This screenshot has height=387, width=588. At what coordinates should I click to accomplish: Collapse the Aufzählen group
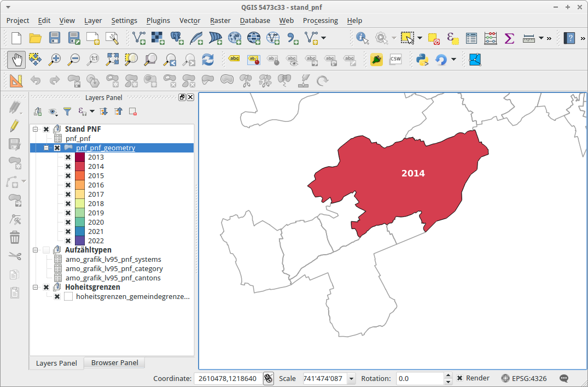pyautogui.click(x=35, y=250)
